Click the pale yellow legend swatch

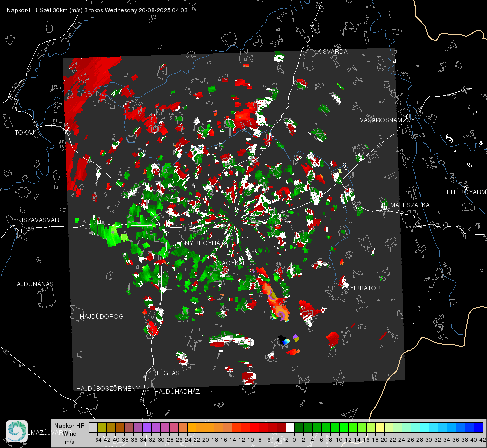coord(380,427)
